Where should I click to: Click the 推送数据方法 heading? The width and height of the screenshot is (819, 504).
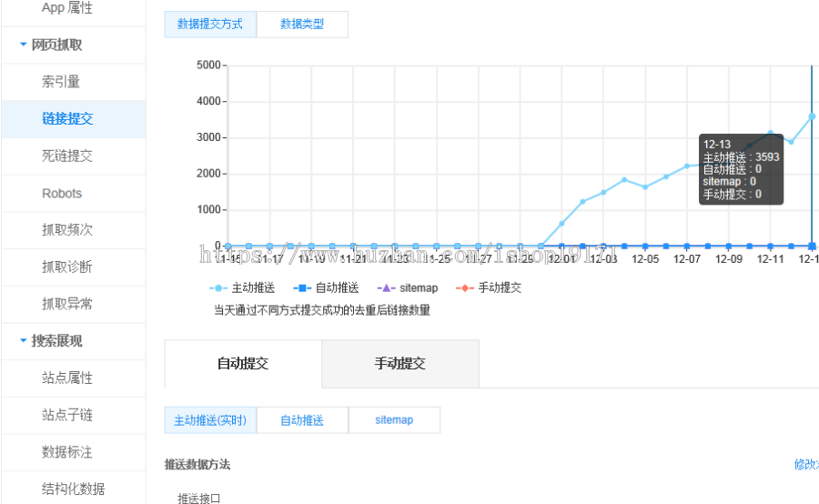[x=197, y=464]
